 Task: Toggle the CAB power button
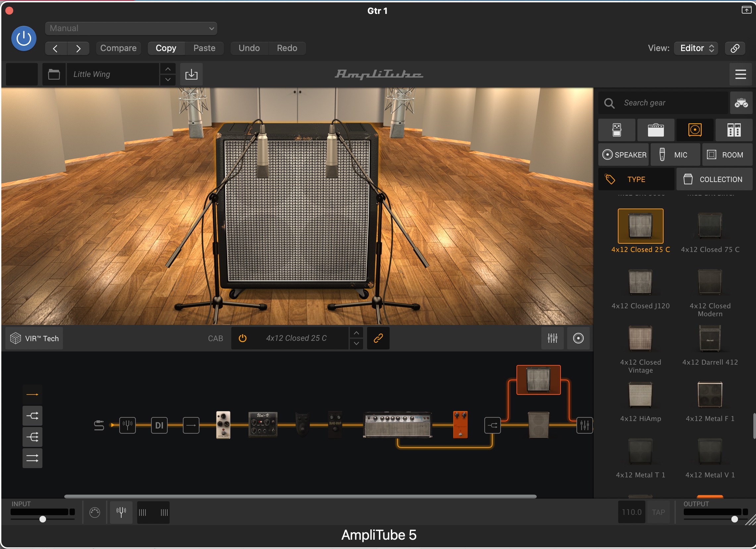point(243,338)
